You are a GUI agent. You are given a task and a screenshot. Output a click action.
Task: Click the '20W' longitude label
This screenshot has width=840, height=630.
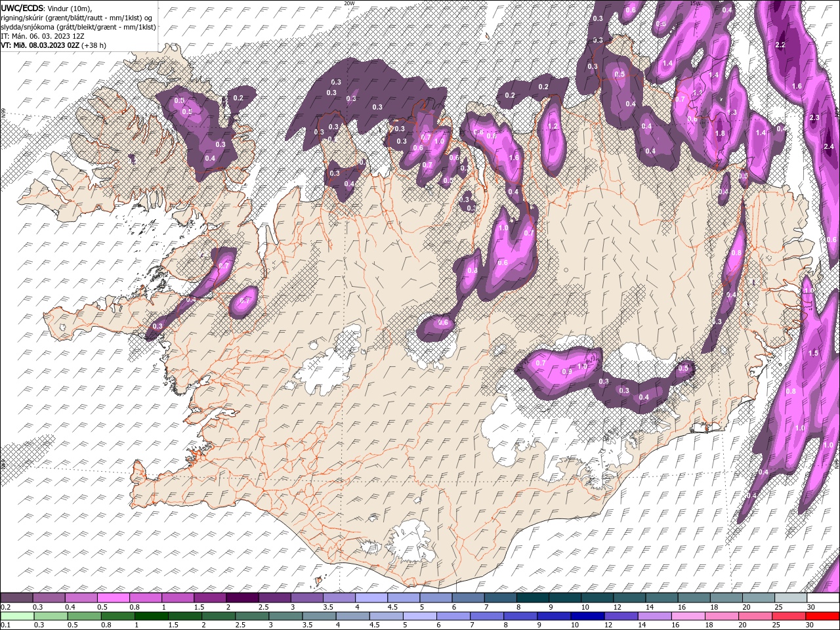(x=349, y=3)
